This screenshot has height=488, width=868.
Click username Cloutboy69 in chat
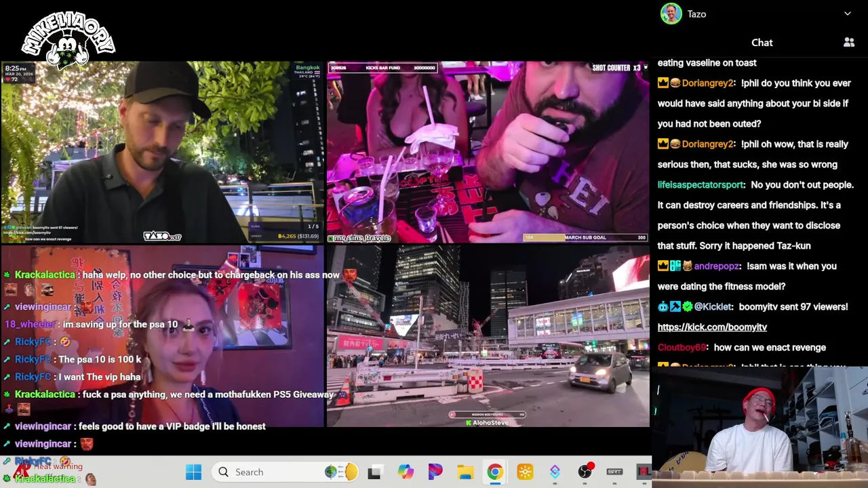pyautogui.click(x=682, y=347)
